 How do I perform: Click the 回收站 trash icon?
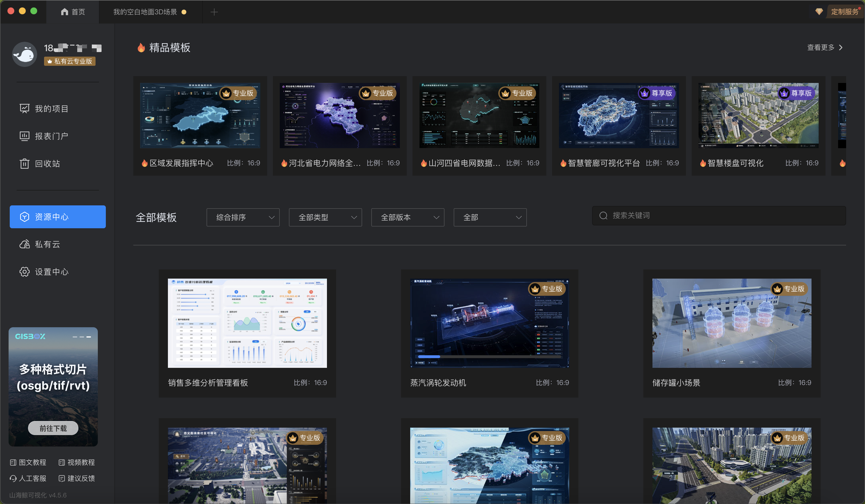tap(24, 163)
